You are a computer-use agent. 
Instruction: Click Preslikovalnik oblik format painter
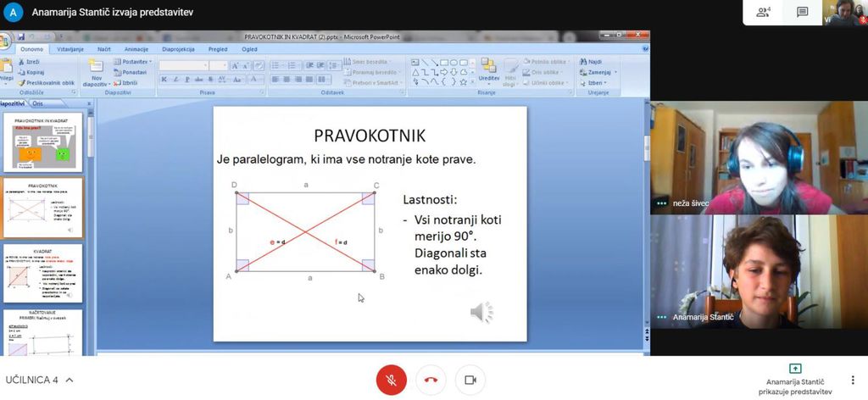pos(47,83)
